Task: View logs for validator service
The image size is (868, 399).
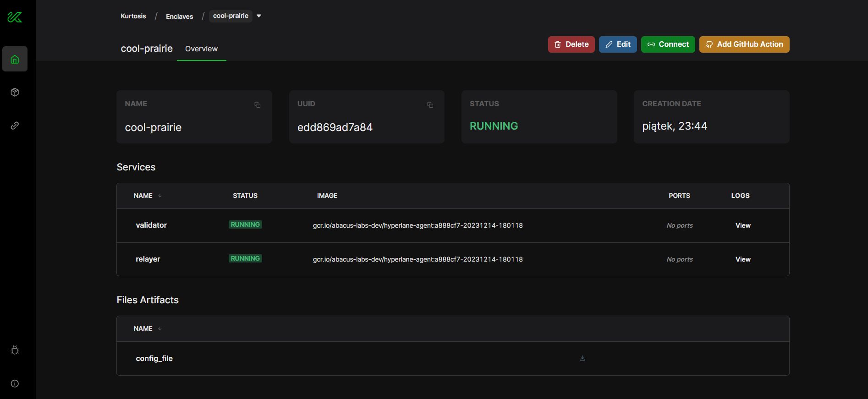Action: point(743,225)
